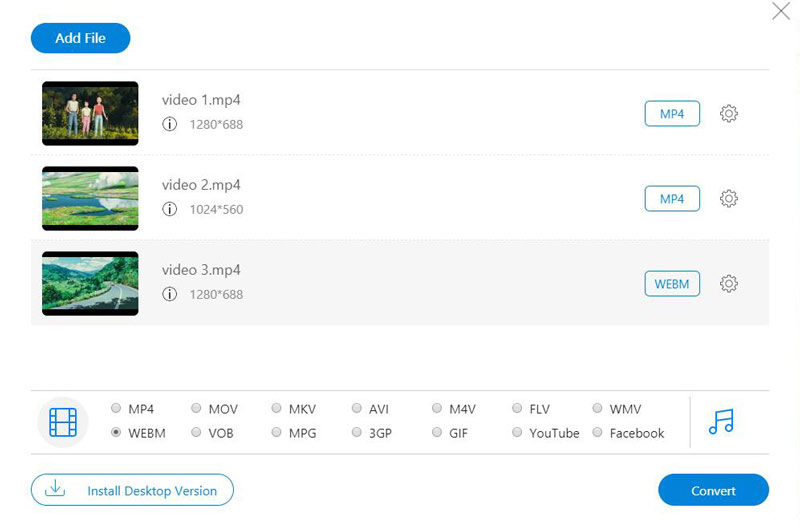Image resolution: width=800 pixels, height=527 pixels.
Task: Switch to audio formats via music note icon
Action: pos(721,421)
